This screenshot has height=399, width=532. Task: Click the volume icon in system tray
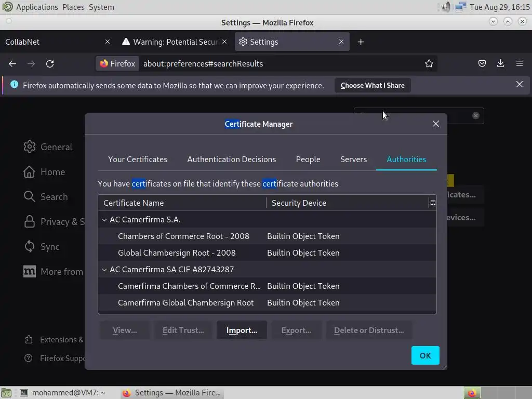click(446, 7)
